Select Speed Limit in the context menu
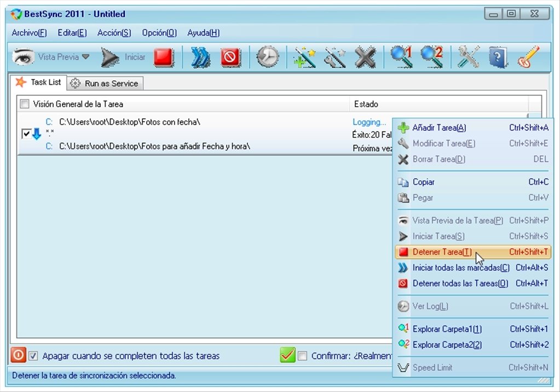Image resolution: width=560 pixels, height=392 pixels. [x=473, y=367]
